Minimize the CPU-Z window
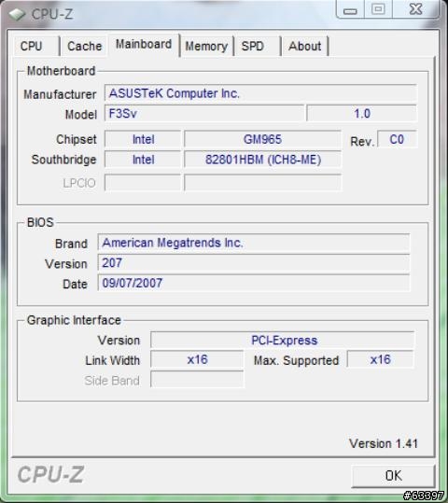The height and width of the screenshot is (503, 448). (x=350, y=9)
